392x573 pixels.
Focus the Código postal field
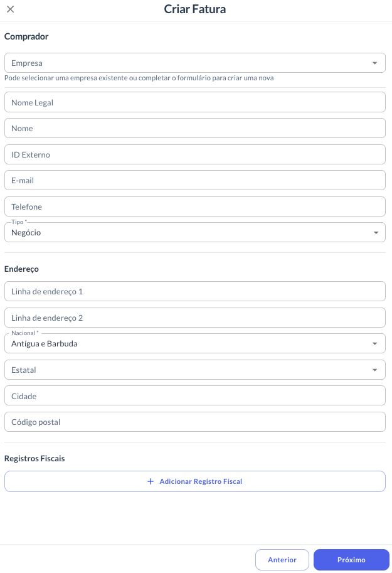194,422
